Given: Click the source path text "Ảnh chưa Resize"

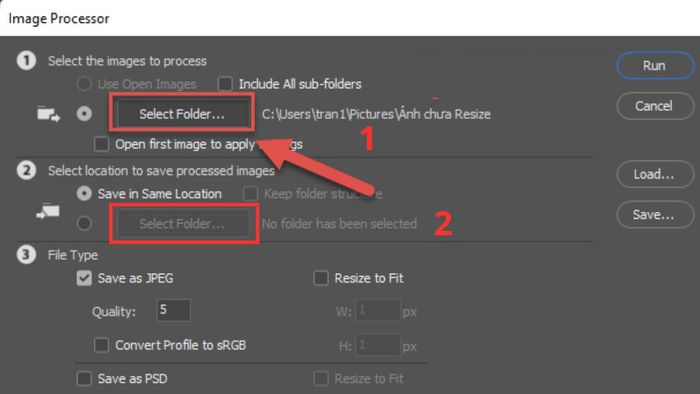Looking at the screenshot, I should [444, 114].
